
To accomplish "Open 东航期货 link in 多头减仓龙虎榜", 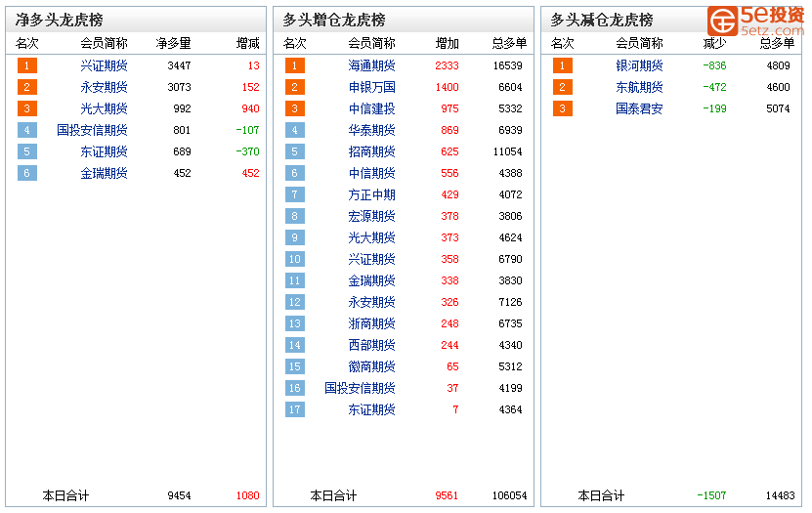I will click(x=640, y=87).
